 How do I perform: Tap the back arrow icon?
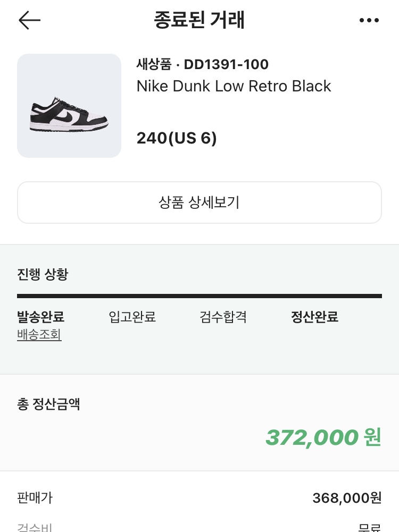(30, 20)
